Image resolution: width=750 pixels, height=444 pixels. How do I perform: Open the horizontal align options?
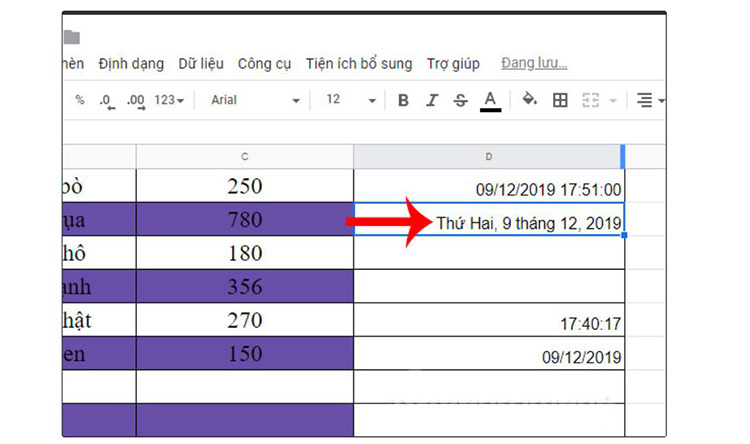point(650,100)
